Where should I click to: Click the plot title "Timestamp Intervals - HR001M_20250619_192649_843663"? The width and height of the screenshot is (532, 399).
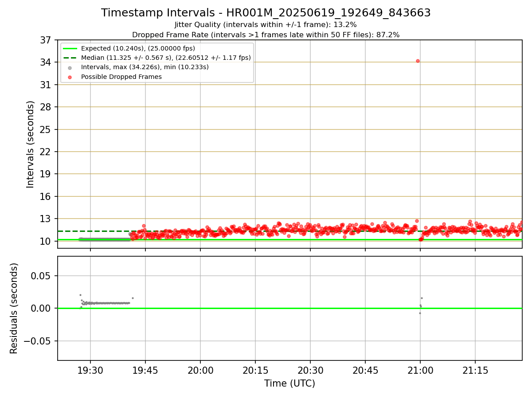tap(266, 13)
